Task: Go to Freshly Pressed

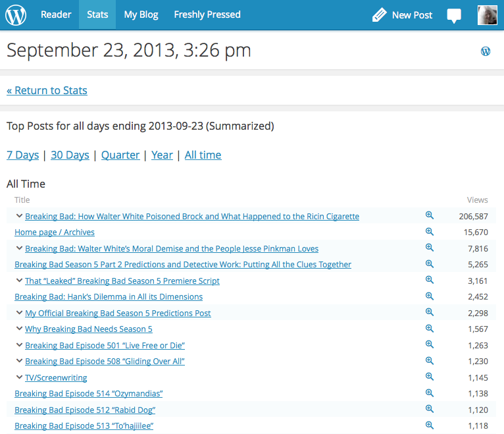Action: tap(207, 14)
